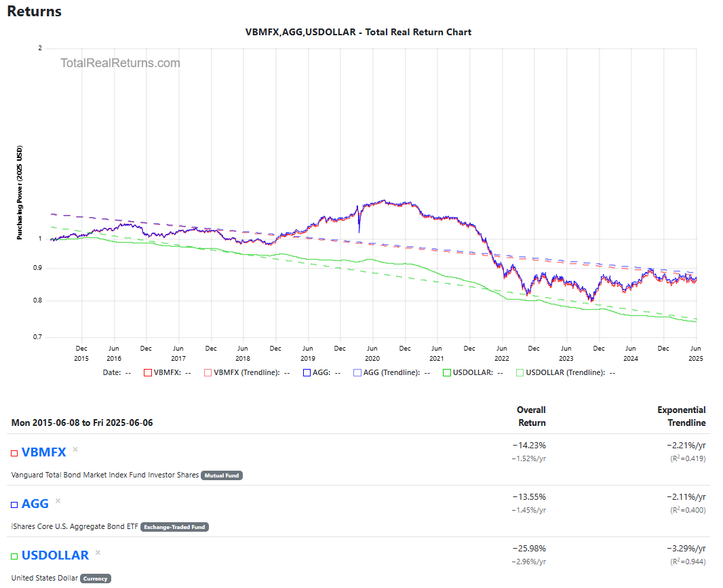Click VBMFX overall return −14.23%
This screenshot has width=723, height=588.
pos(529,446)
